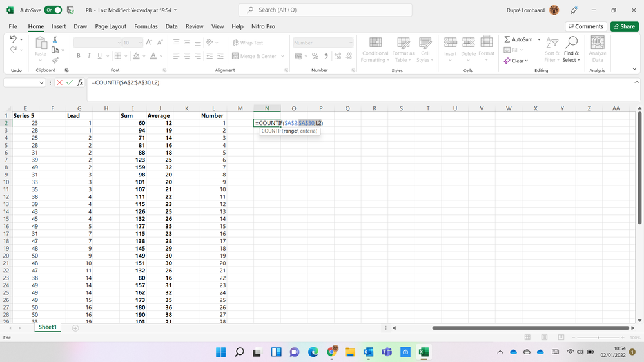Viewport: 644px width, 362px height.
Task: Open File Explorer from taskbar
Action: 350,352
